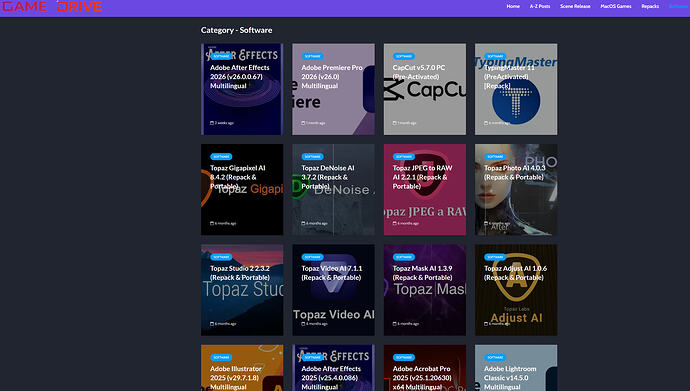Open Adobe Acrobat Pro 2025 post
690x391 pixels.
(x=422, y=378)
